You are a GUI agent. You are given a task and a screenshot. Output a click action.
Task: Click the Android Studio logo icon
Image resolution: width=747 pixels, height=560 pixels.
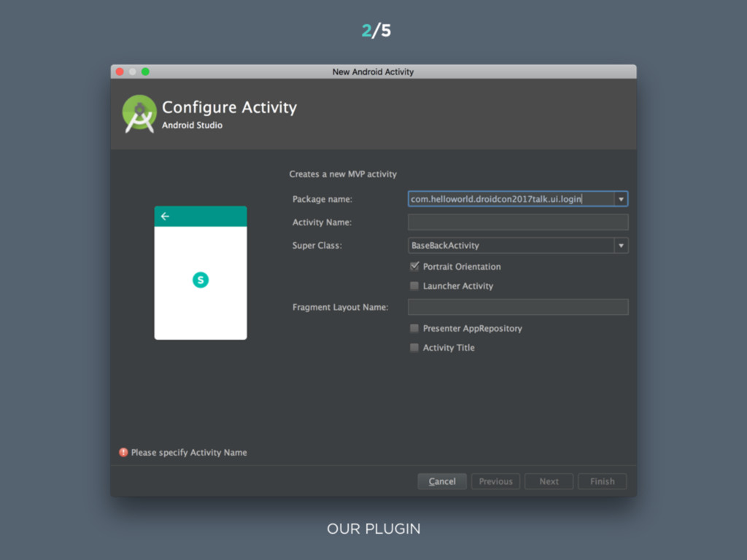pos(139,114)
